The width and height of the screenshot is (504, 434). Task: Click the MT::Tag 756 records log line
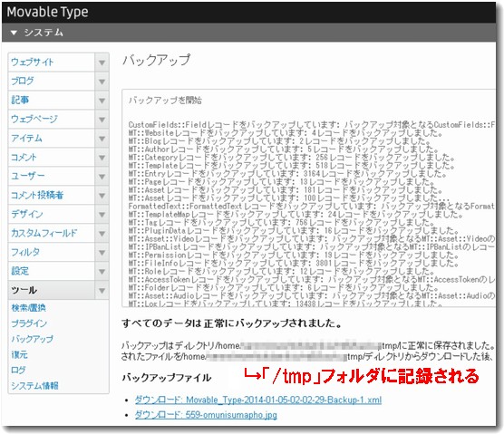pyautogui.click(x=282, y=222)
